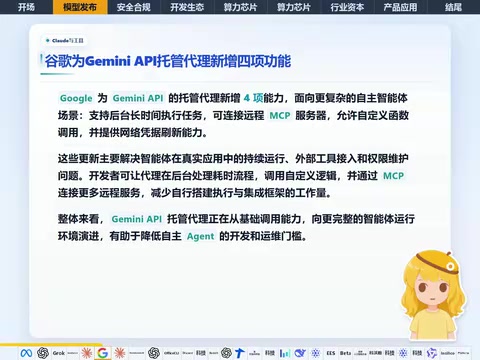The height and width of the screenshot is (360, 480).
Task: Click highlighted Gemini API in the first paragraph
Action: tap(138, 98)
